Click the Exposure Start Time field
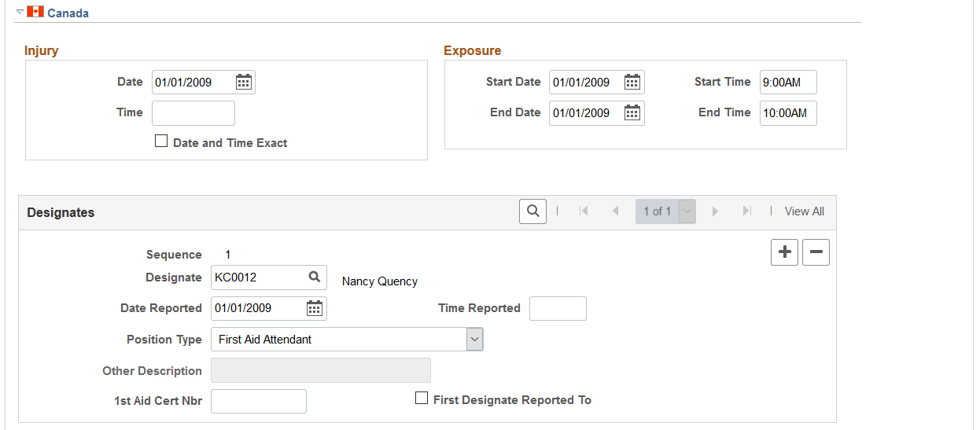The width and height of the screenshot is (980, 430). 788,82
